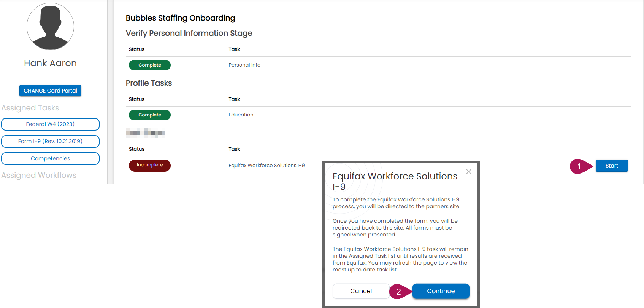644x308 pixels.
Task: Click the Assigned Tasks section header
Action: click(x=30, y=108)
